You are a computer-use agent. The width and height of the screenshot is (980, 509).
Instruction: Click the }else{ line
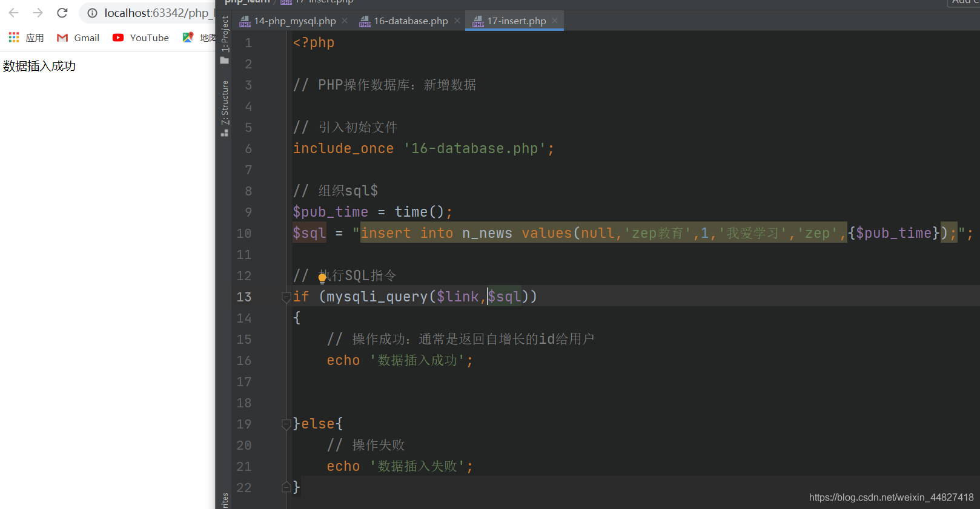(318, 424)
